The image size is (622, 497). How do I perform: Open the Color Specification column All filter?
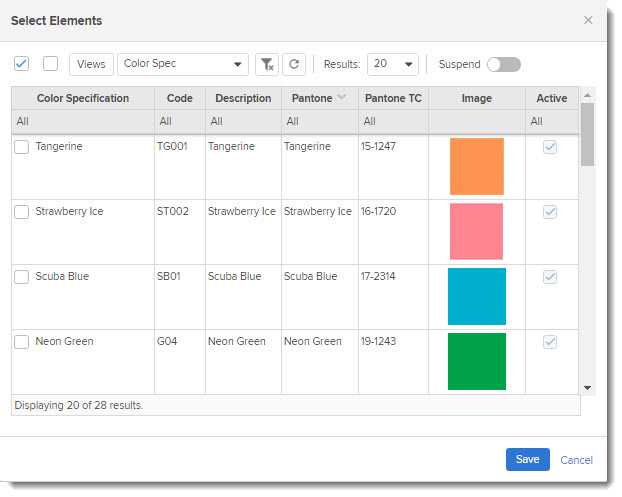83,121
